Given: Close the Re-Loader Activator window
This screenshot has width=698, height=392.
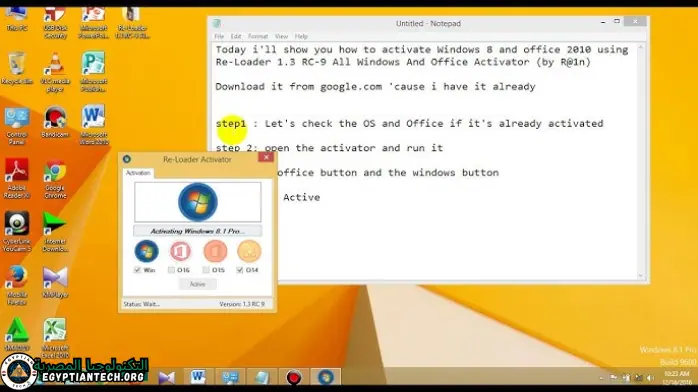Looking at the screenshot, I should tap(266, 157).
